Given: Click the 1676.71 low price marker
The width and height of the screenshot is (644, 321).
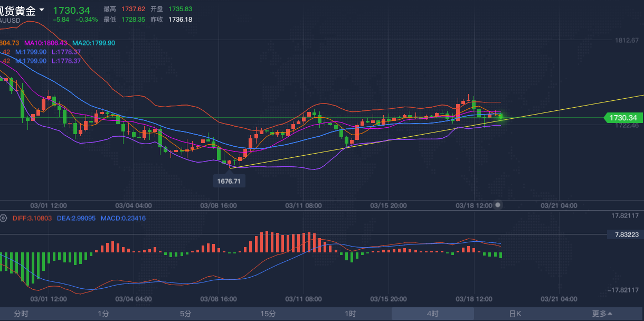Looking at the screenshot, I should 230,181.
